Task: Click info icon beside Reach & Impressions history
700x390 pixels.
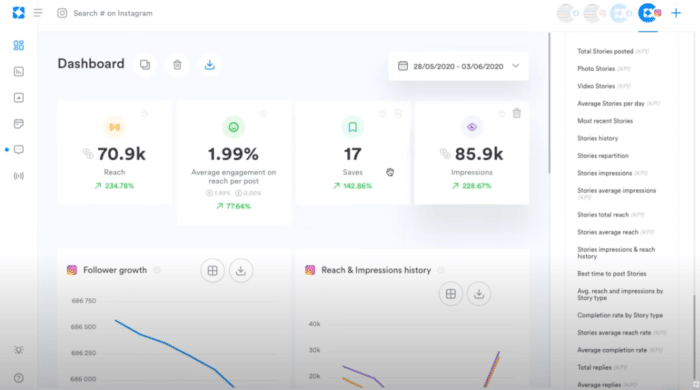Action: pos(441,270)
